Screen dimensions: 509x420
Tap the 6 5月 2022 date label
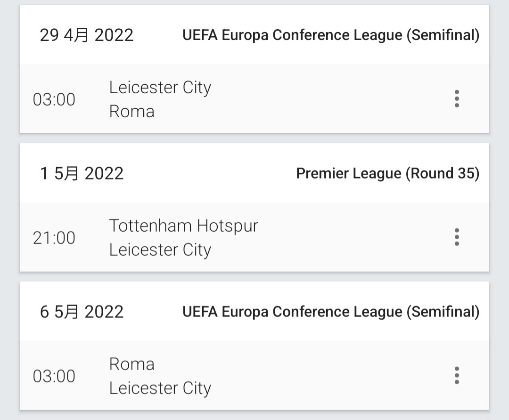pyautogui.click(x=82, y=312)
